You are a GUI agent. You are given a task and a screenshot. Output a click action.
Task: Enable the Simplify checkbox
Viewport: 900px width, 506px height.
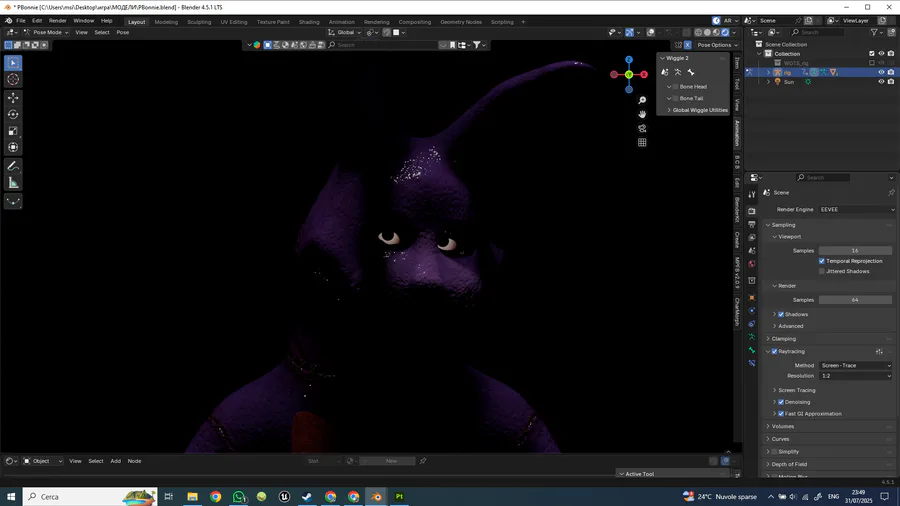coord(774,452)
